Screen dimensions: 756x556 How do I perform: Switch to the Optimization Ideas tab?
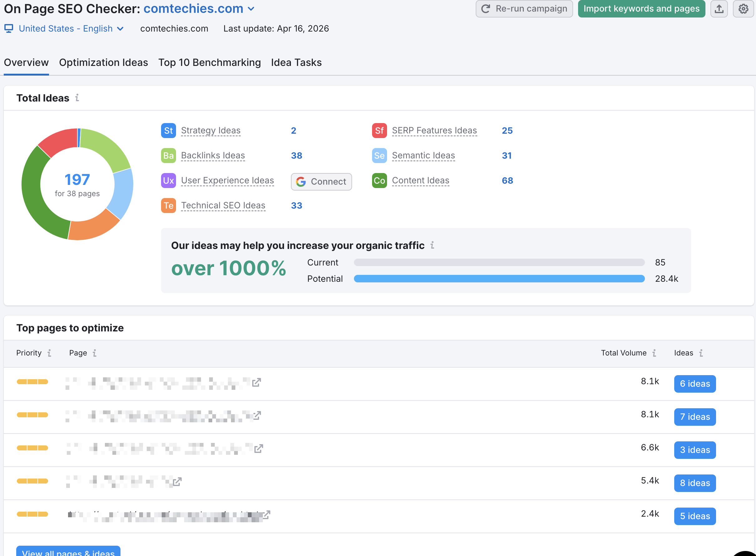[x=104, y=62]
